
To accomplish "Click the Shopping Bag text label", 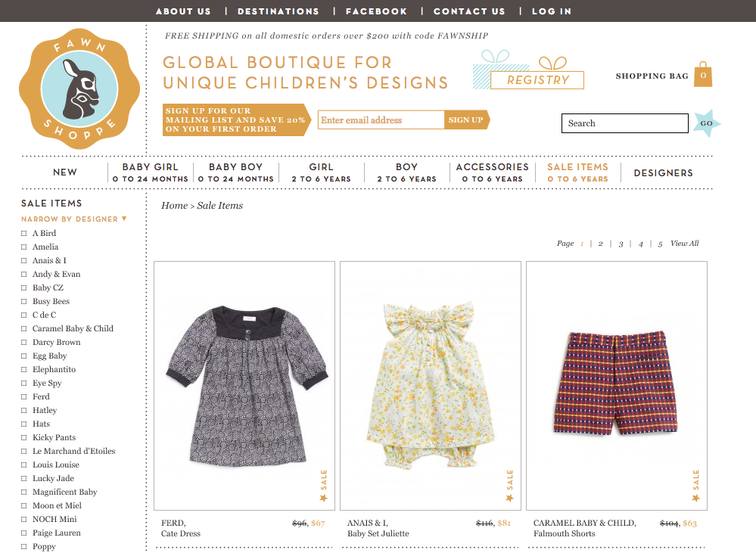I will [x=652, y=76].
